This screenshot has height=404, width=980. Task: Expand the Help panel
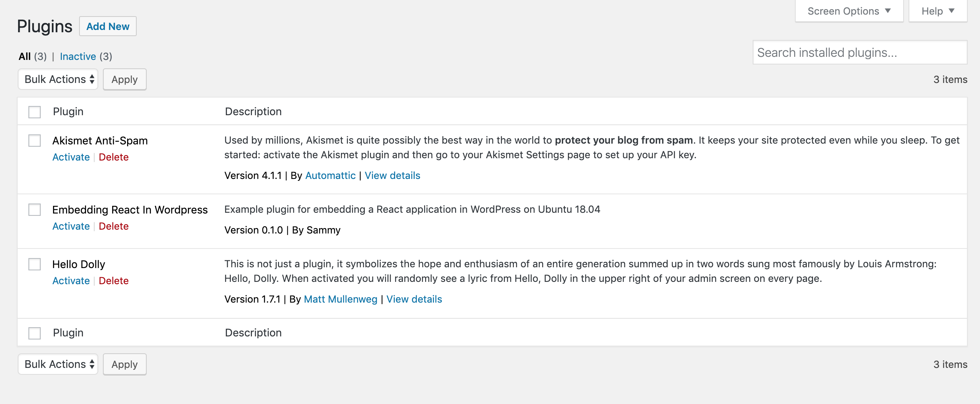[937, 11]
